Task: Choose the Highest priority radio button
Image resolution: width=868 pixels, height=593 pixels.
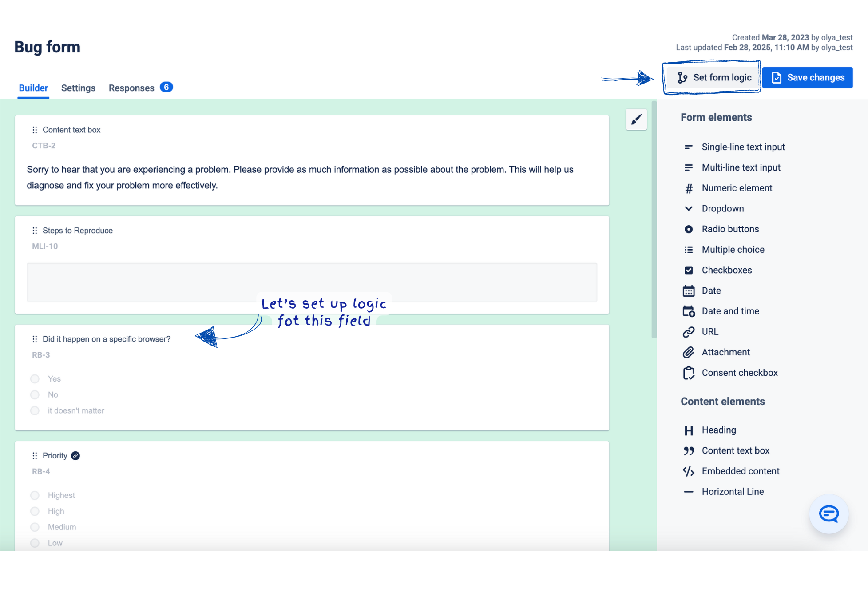Action: [x=35, y=495]
